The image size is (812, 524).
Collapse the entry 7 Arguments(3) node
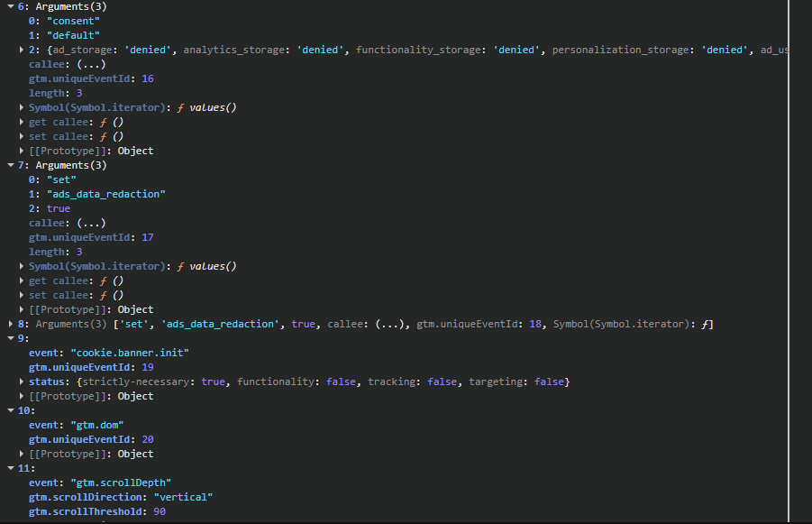pyautogui.click(x=10, y=165)
